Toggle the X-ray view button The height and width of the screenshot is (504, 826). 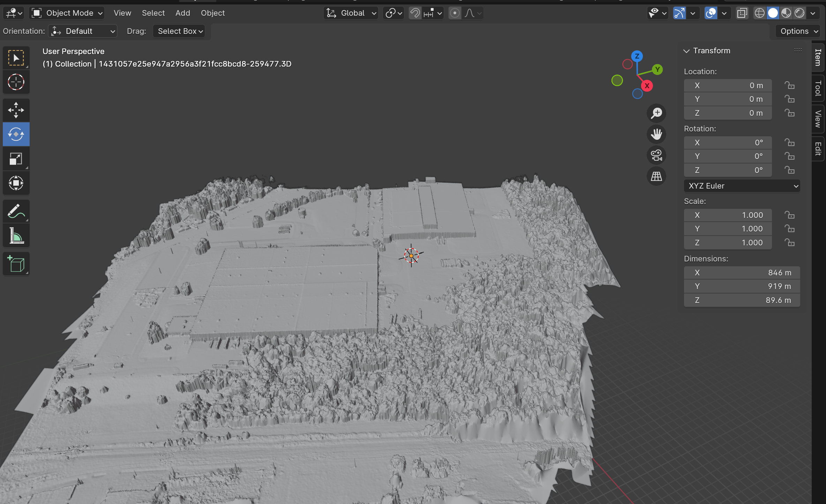pyautogui.click(x=742, y=13)
